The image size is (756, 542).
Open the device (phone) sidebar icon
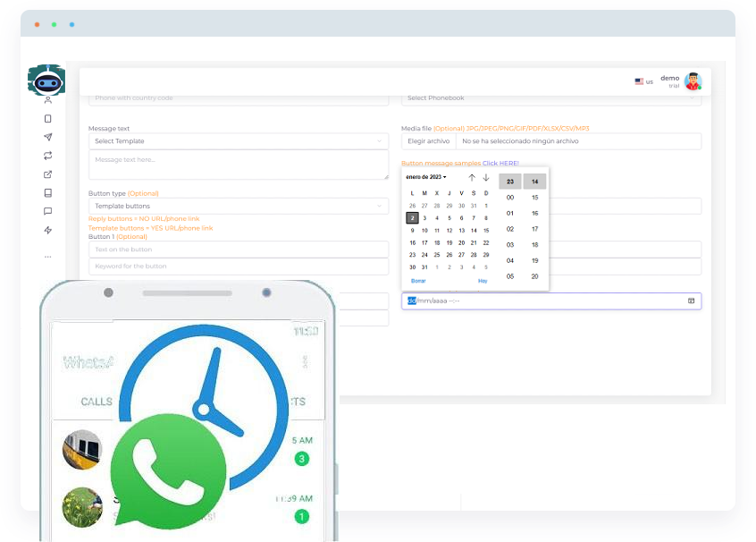(47, 119)
